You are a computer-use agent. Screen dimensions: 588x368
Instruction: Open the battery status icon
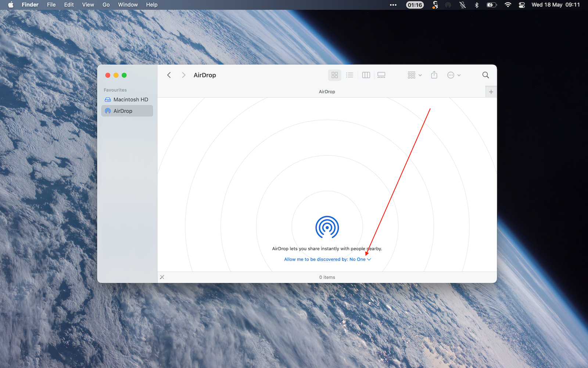coord(492,5)
